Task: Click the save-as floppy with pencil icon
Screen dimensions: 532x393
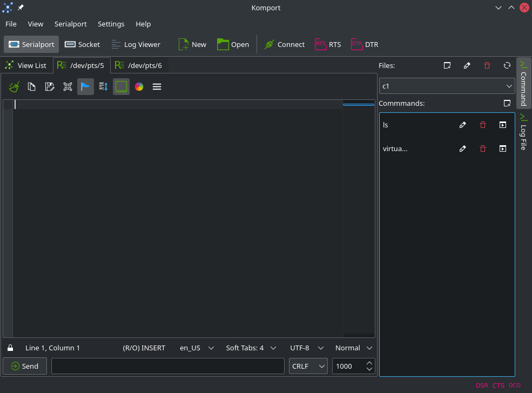Action: coord(50,87)
